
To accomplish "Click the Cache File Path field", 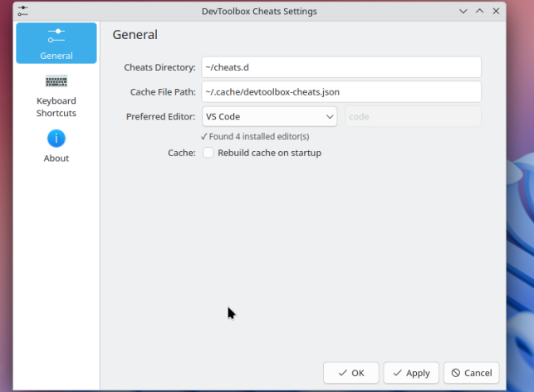I will [x=341, y=92].
